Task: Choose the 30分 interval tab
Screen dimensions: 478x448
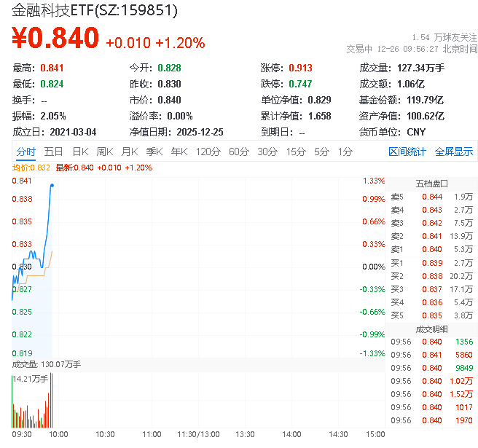Action: point(267,152)
